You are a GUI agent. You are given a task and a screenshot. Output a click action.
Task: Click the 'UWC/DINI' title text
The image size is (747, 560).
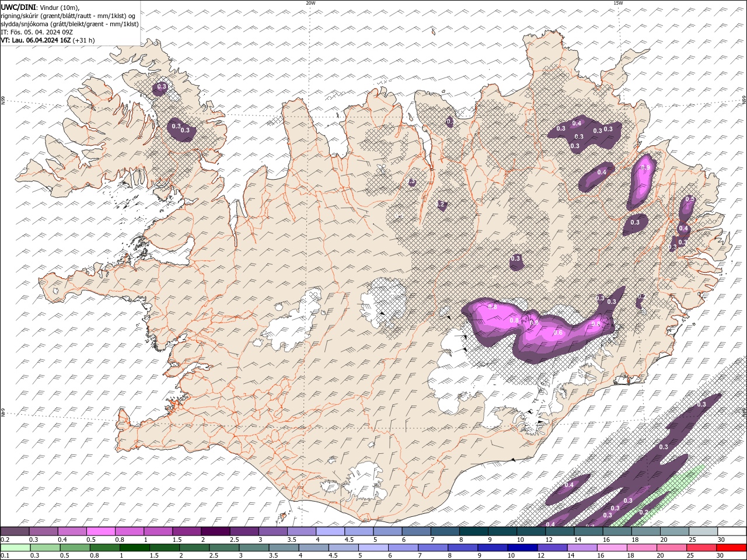point(18,6)
